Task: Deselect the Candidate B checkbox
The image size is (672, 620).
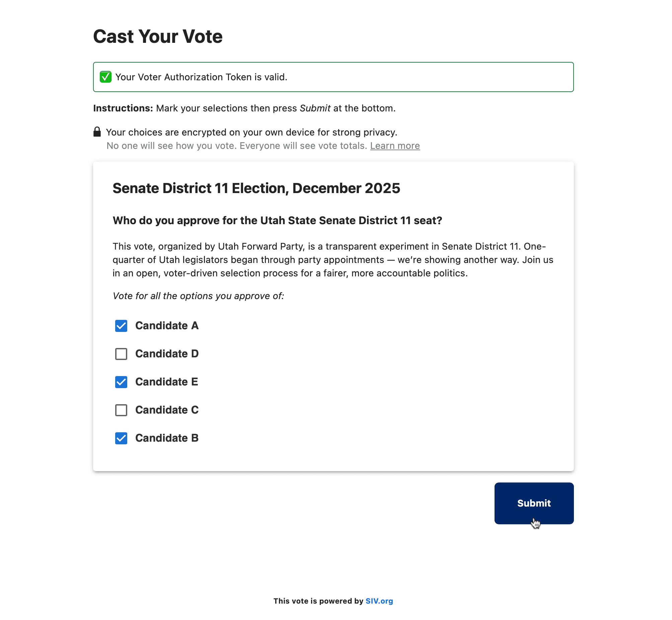Action: pos(121,438)
